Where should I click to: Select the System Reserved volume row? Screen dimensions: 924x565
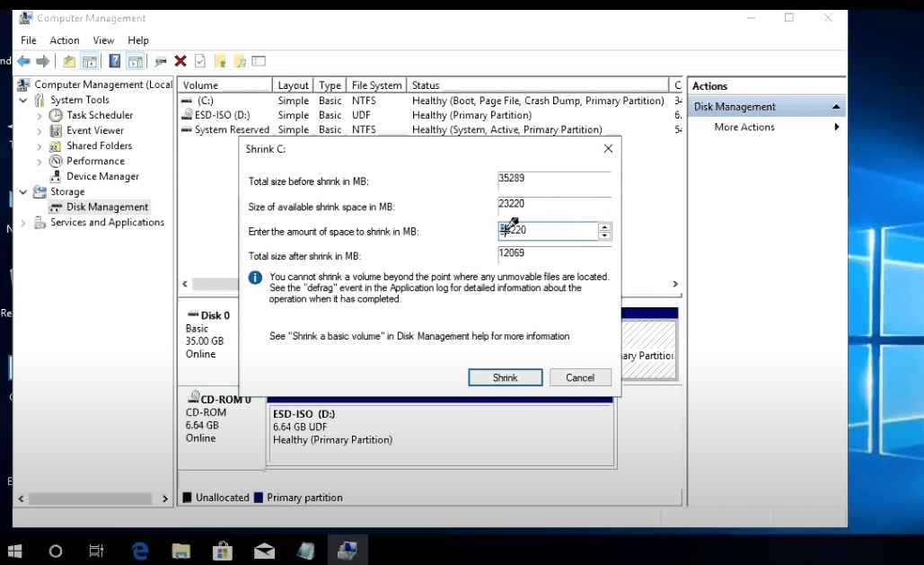click(429, 129)
